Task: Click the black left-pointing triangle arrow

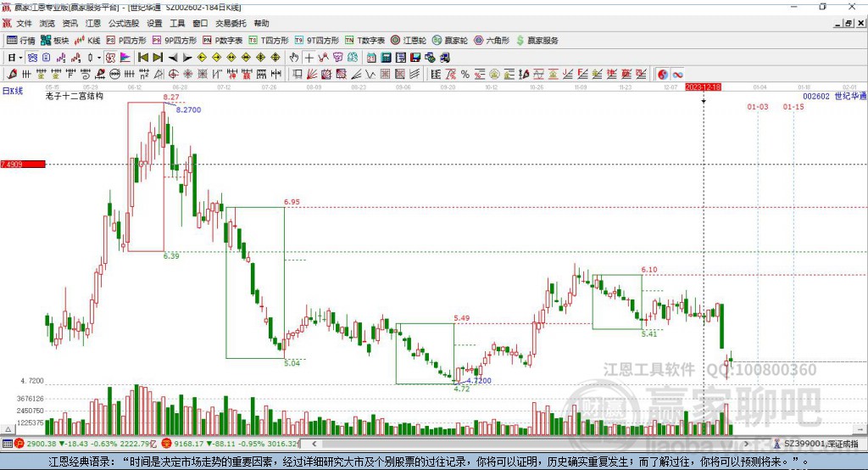Action: point(173,58)
